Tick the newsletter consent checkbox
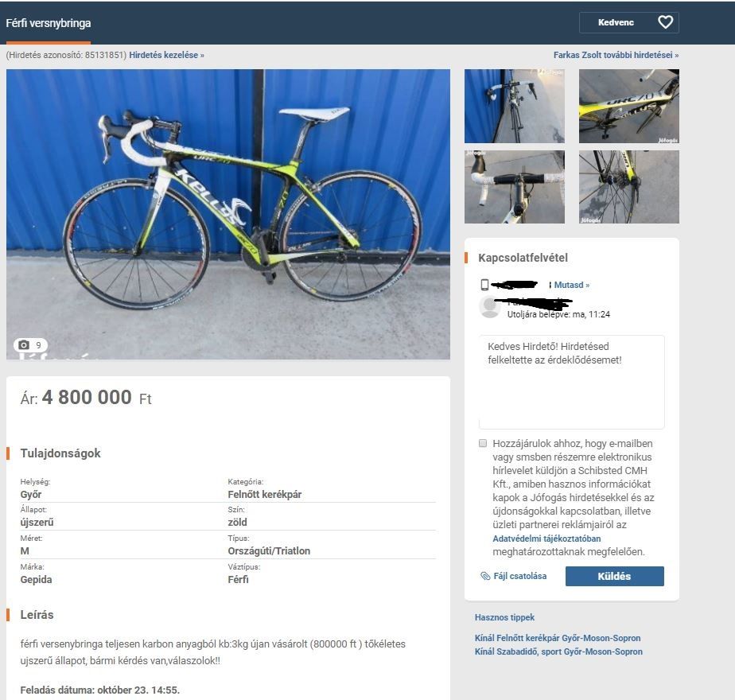 pyautogui.click(x=483, y=443)
